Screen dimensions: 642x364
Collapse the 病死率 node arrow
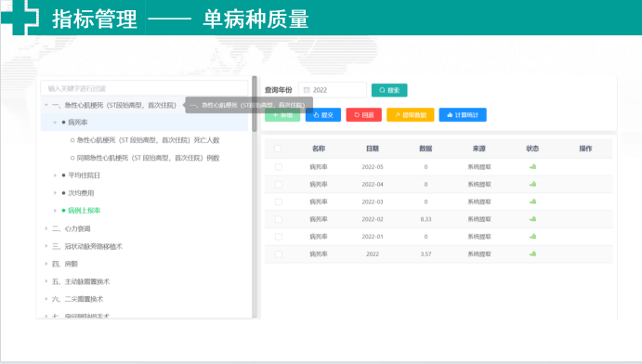(x=55, y=123)
